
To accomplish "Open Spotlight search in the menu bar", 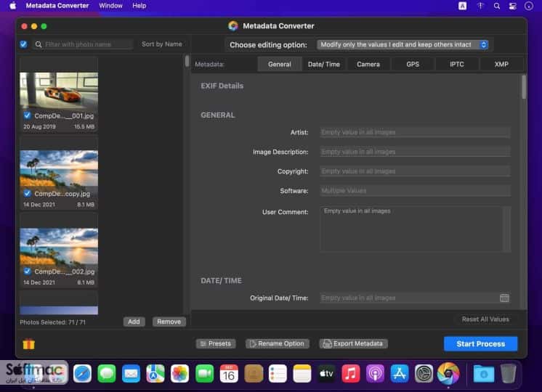I will (497, 6).
